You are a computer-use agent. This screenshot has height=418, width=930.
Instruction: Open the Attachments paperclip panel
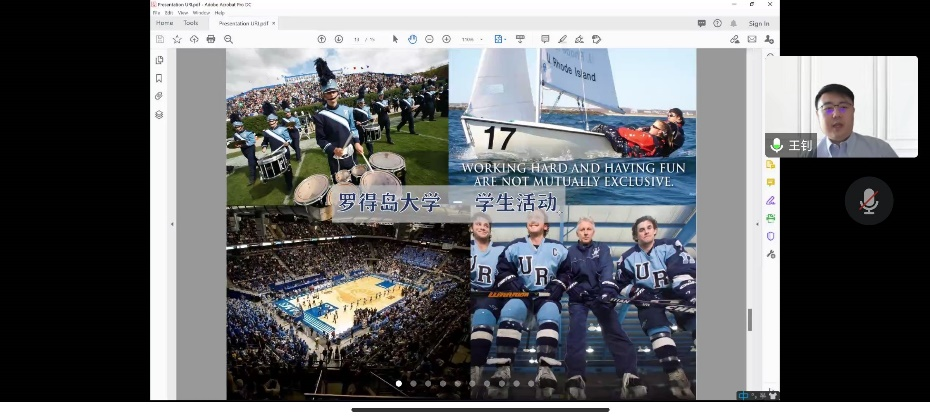159,96
